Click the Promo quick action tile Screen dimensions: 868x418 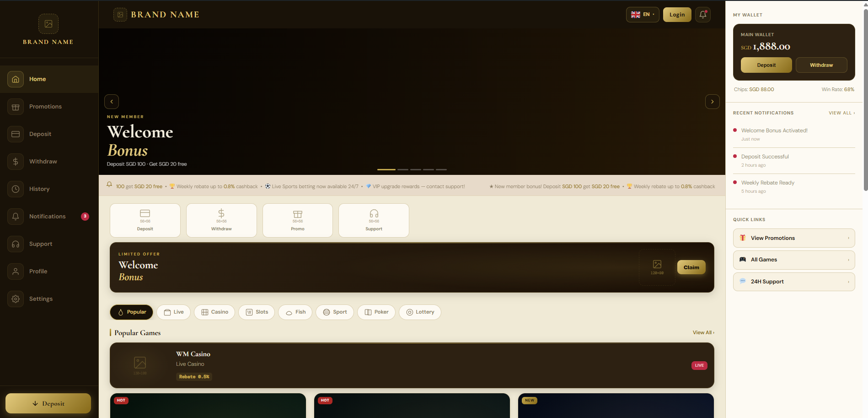pos(298,220)
